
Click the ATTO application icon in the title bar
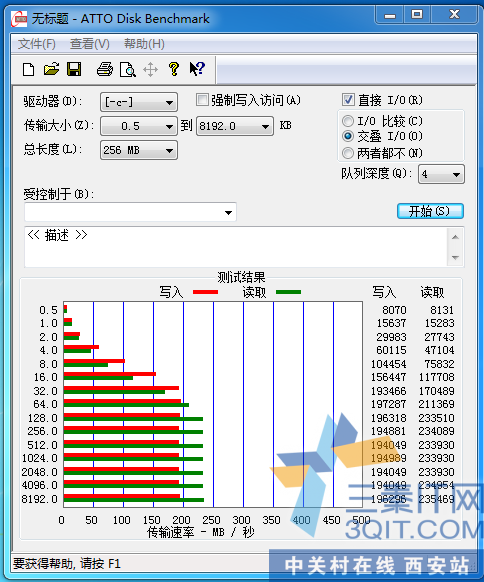(x=19, y=19)
